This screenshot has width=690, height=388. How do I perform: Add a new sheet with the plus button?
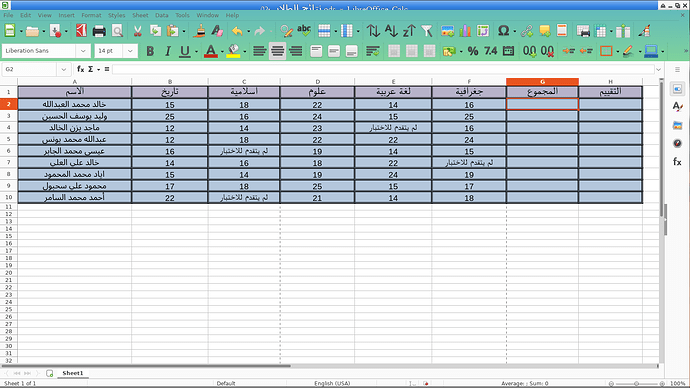click(x=50, y=373)
